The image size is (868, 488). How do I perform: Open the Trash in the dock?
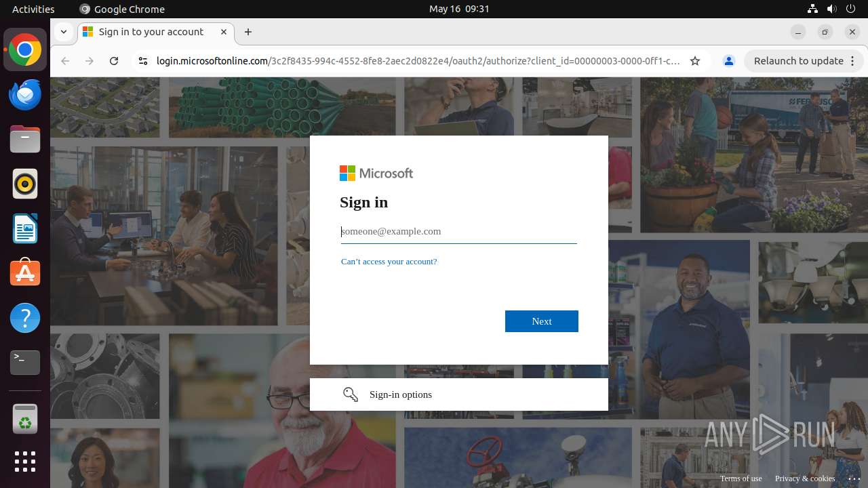[x=25, y=419]
